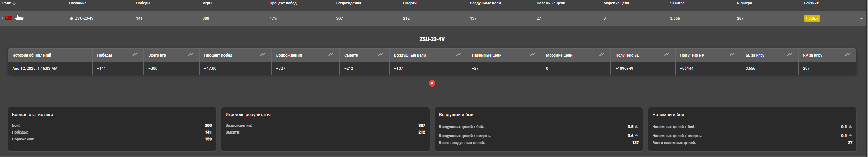Close the ZSU-23-4V details with red X
This screenshot has width=868, height=157.
click(x=432, y=83)
